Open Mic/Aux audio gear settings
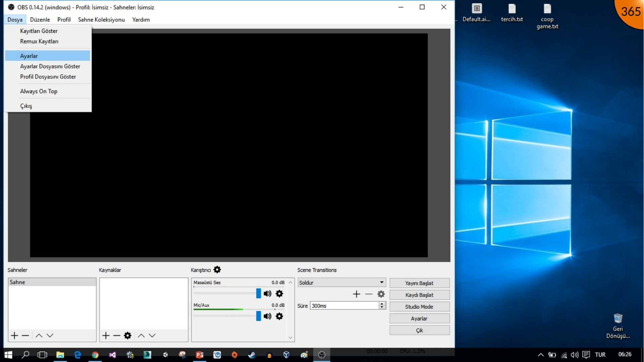Image resolution: width=644 pixels, height=362 pixels. pyautogui.click(x=279, y=316)
